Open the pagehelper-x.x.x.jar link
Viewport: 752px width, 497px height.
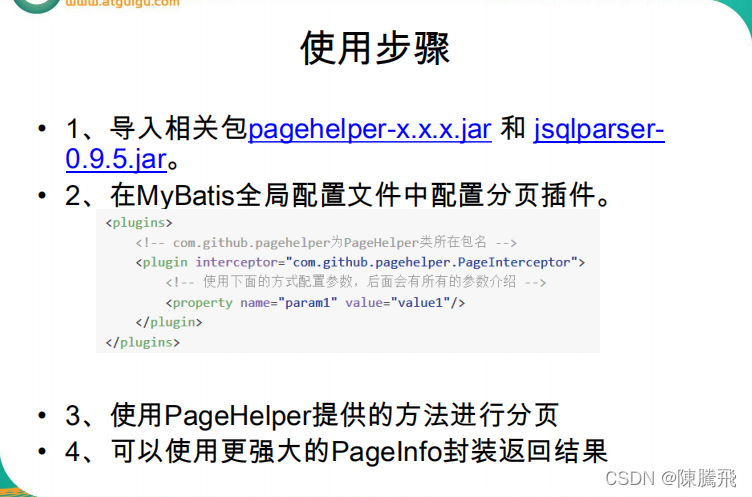pos(370,129)
